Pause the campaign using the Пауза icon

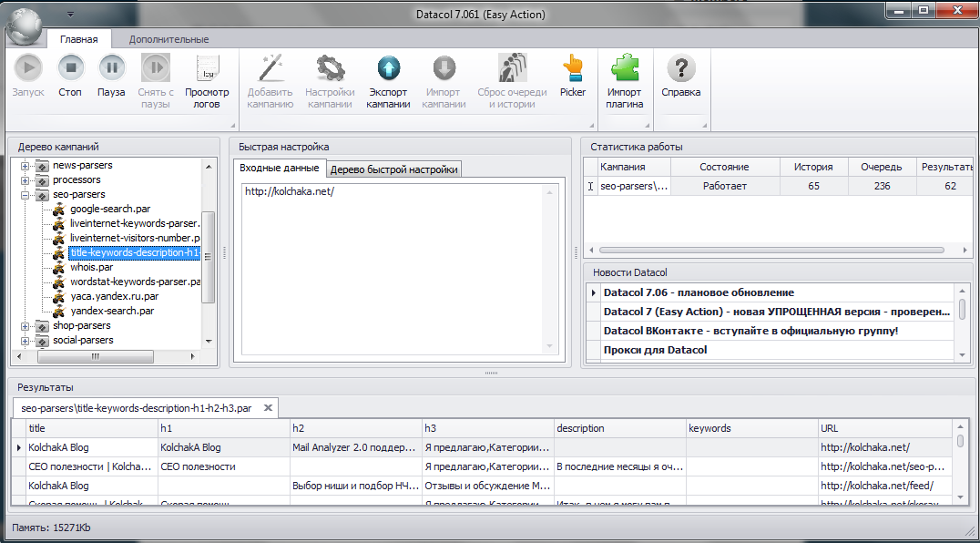click(x=111, y=68)
